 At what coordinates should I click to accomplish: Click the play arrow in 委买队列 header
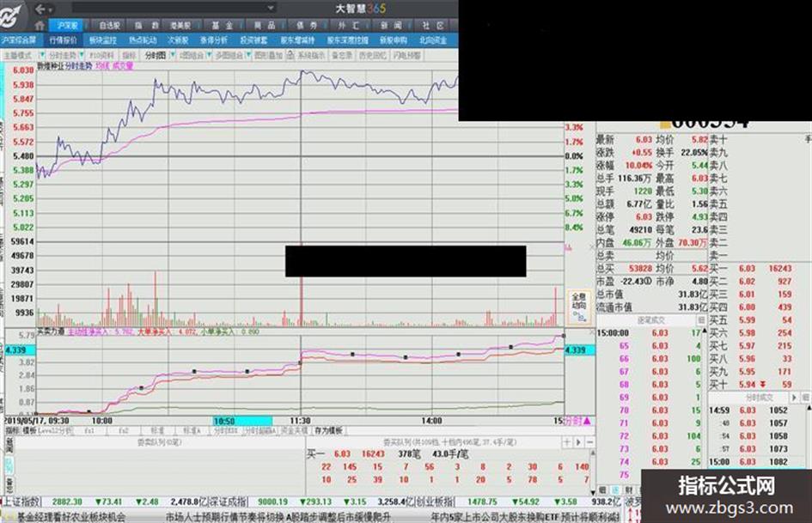578,442
